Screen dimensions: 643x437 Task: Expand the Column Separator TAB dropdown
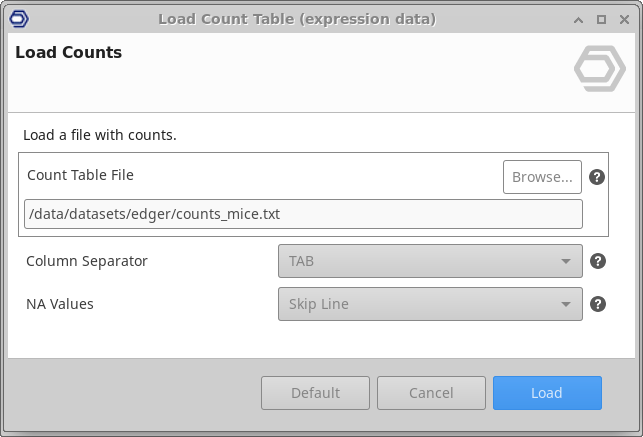(430, 261)
